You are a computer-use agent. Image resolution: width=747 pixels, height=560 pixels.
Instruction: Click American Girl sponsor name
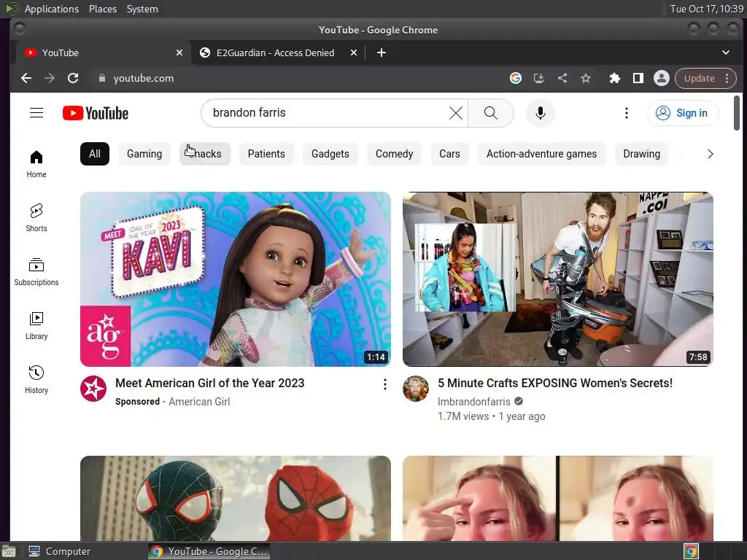click(x=199, y=402)
